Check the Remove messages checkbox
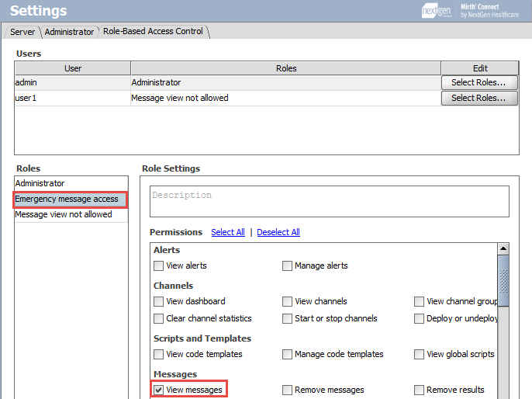This screenshot has width=532, height=399. 288,390
